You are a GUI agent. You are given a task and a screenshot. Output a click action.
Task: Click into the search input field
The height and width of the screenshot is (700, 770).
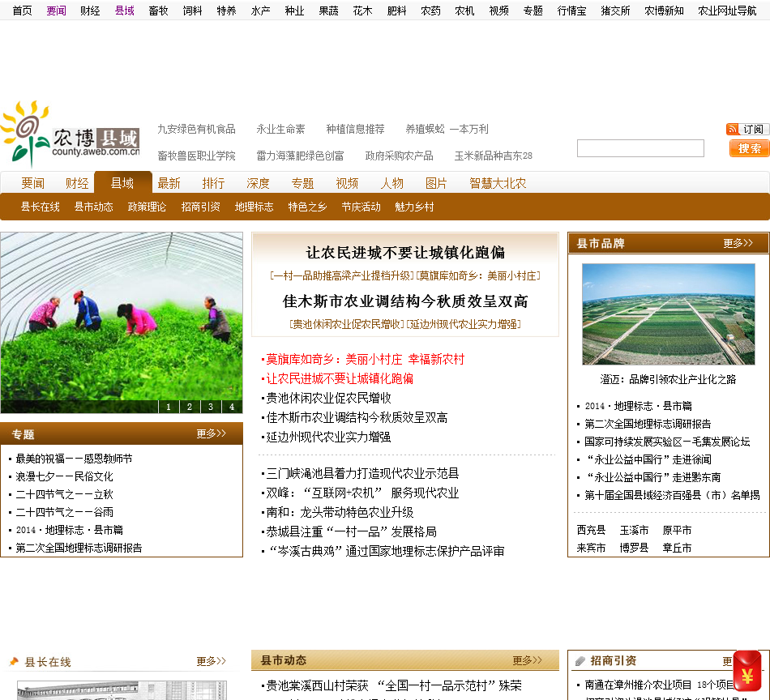click(x=640, y=148)
